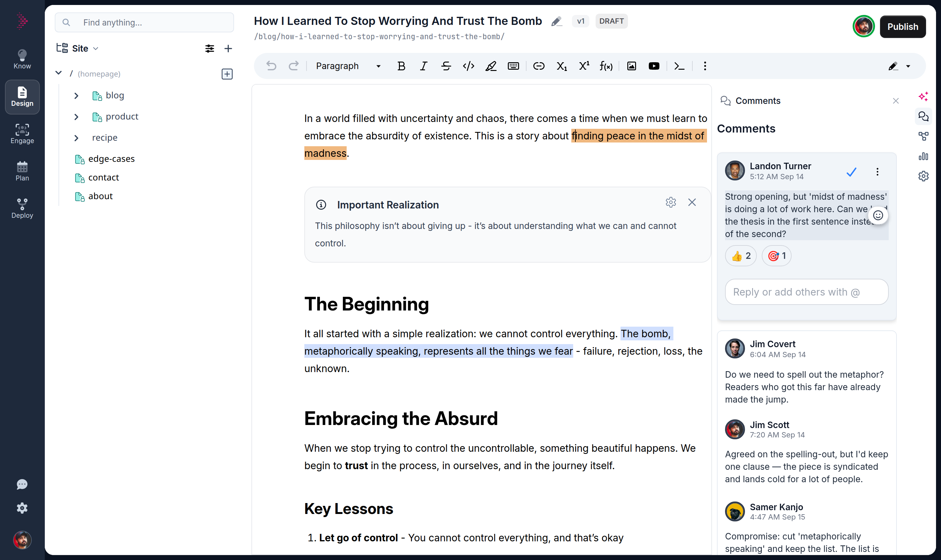Viewport: 941px width, 560px height.
Task: Insert a terminal code block
Action: tap(679, 66)
